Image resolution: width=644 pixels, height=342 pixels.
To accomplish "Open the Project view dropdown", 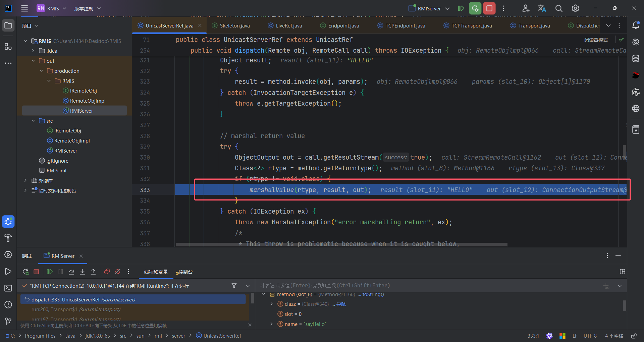I will click(x=30, y=26).
